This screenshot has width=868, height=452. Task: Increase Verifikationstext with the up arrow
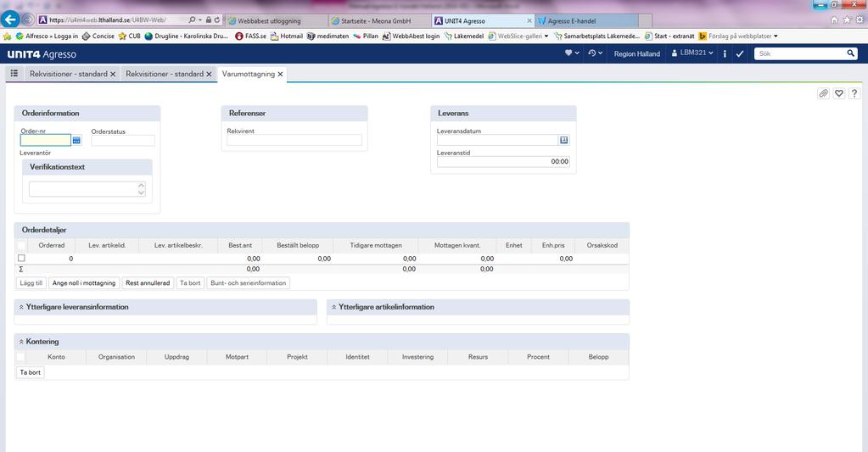pyautogui.click(x=141, y=186)
